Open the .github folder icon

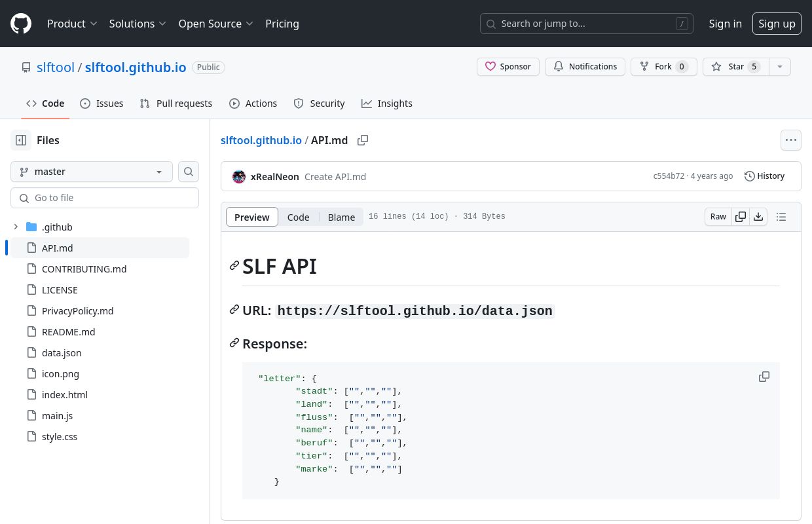tap(31, 227)
